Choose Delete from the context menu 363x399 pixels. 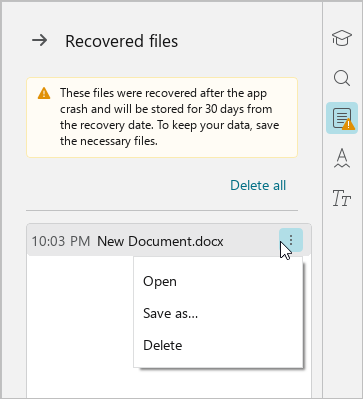(218, 345)
